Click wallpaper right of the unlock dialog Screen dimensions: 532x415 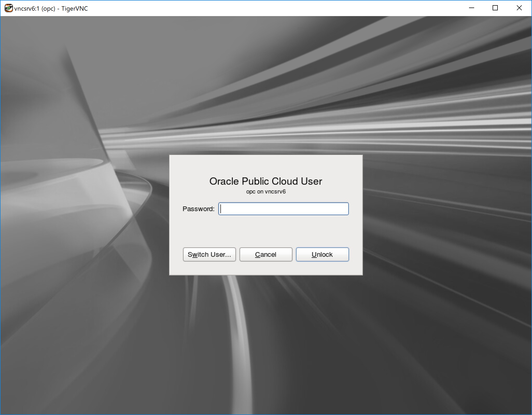[x=446, y=215]
